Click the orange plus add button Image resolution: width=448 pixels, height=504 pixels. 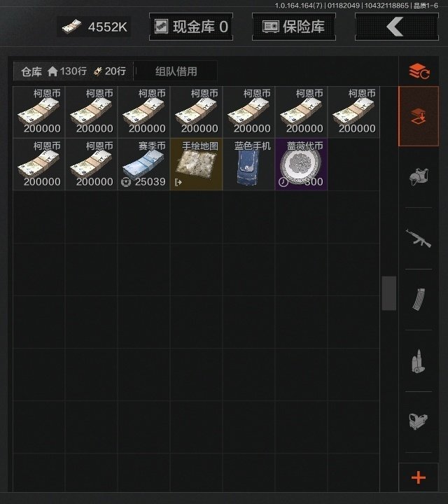[419, 477]
